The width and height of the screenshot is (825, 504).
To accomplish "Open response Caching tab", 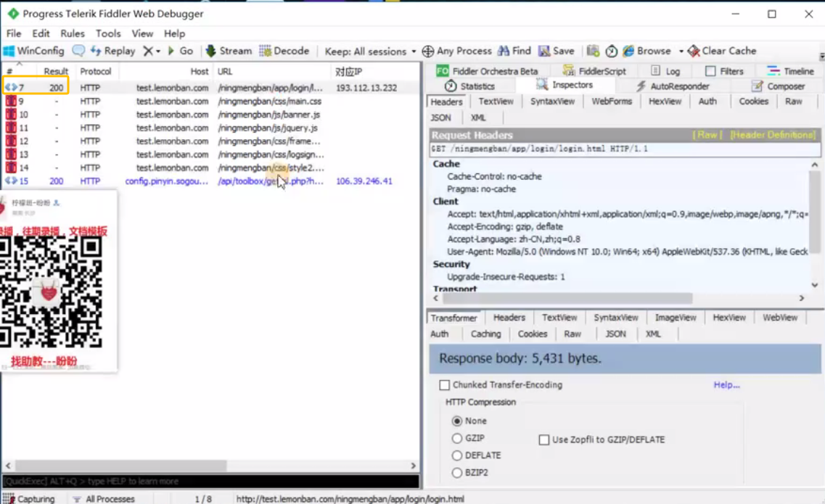I will [x=485, y=334].
